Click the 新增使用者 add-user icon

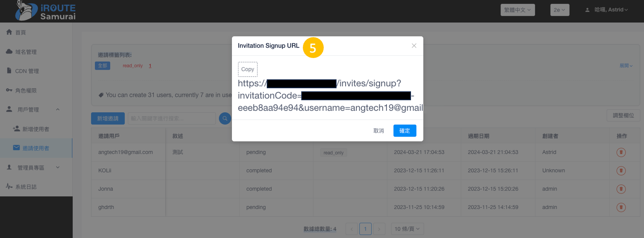click(x=16, y=129)
